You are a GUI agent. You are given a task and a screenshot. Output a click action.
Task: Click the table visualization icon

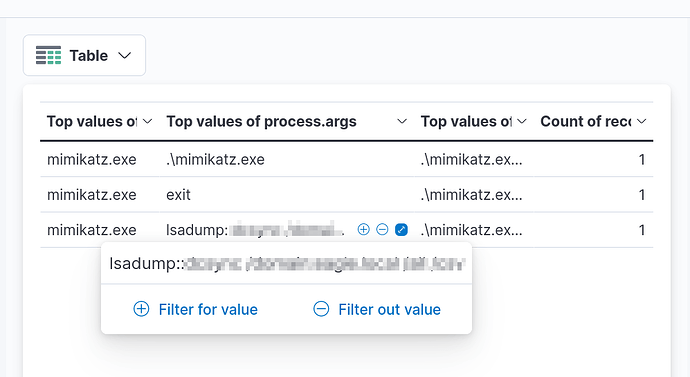click(x=48, y=55)
